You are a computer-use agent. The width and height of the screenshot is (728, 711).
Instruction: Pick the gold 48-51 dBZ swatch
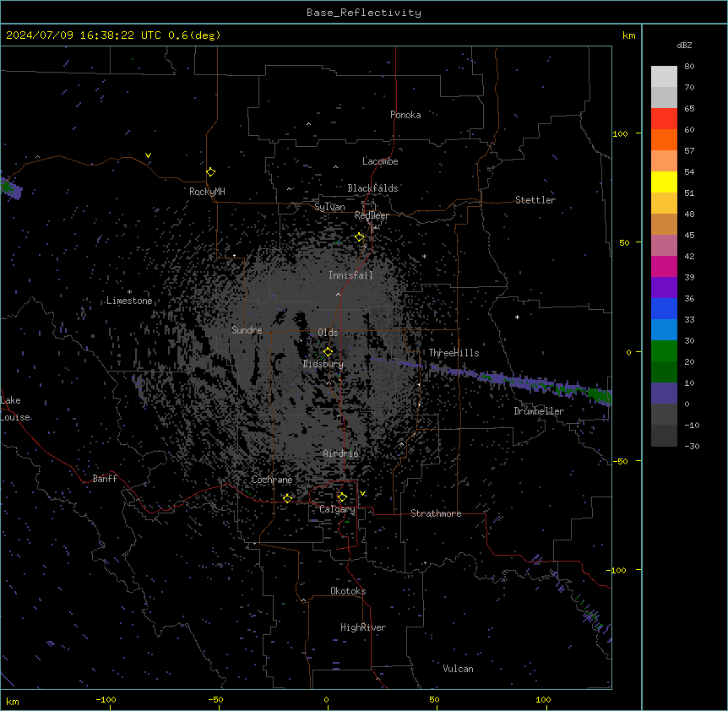(x=664, y=204)
